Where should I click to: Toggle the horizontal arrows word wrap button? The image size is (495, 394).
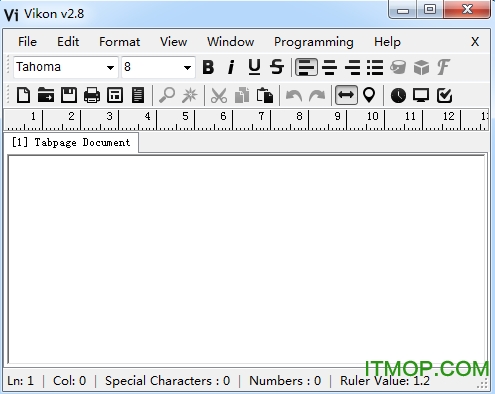[x=346, y=95]
